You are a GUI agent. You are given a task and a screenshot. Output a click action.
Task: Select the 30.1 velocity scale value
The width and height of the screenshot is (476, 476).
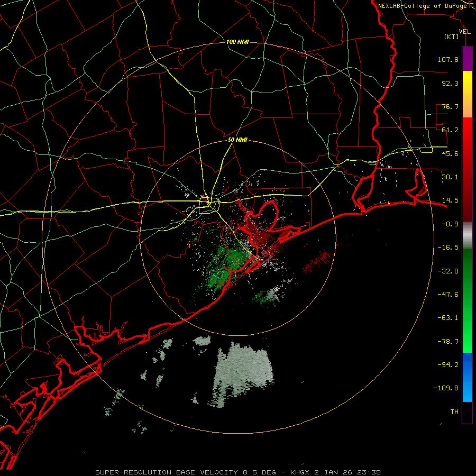coord(450,177)
